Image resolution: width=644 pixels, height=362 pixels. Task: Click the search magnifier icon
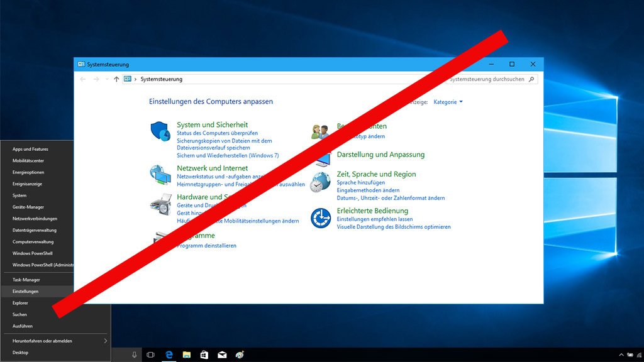[x=531, y=79]
